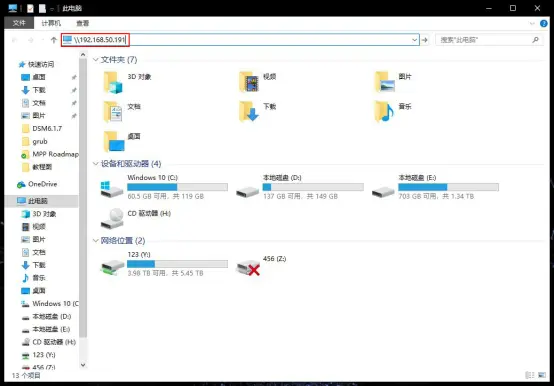This screenshot has height=386, width=554.
Task: Select 此电脑 in navigation pane
Action: pos(33,201)
